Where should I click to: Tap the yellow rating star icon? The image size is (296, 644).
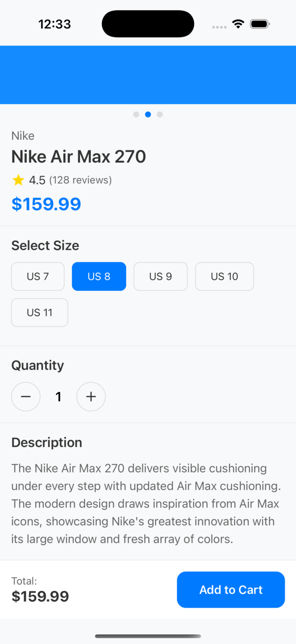[x=18, y=180]
